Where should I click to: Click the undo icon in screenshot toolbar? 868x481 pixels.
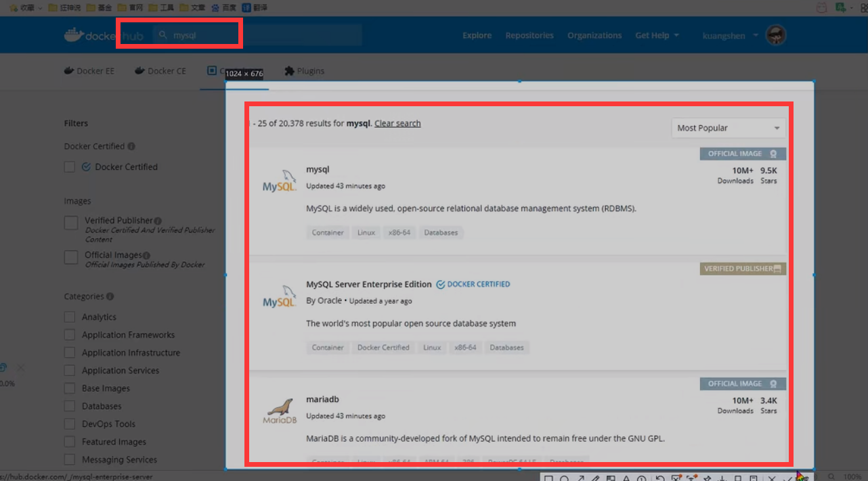coord(660,478)
